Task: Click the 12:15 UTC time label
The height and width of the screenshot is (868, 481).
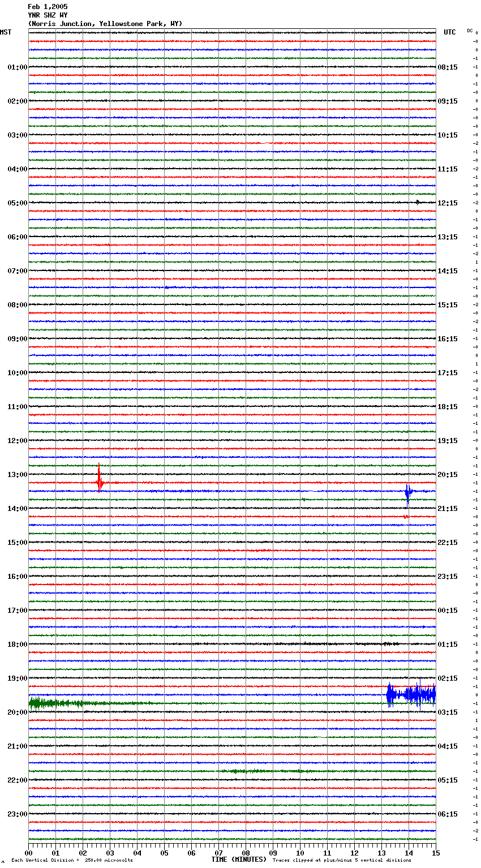Action: (x=448, y=203)
